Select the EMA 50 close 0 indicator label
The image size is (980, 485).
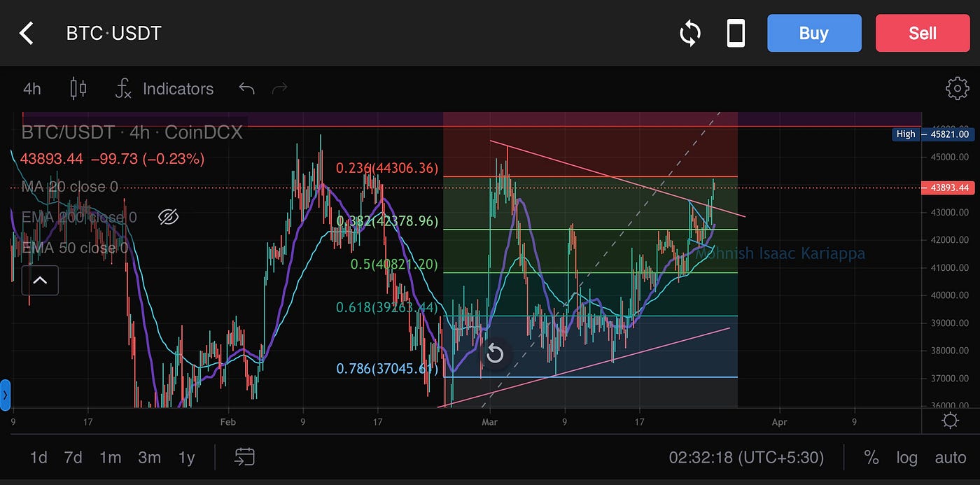click(x=75, y=248)
